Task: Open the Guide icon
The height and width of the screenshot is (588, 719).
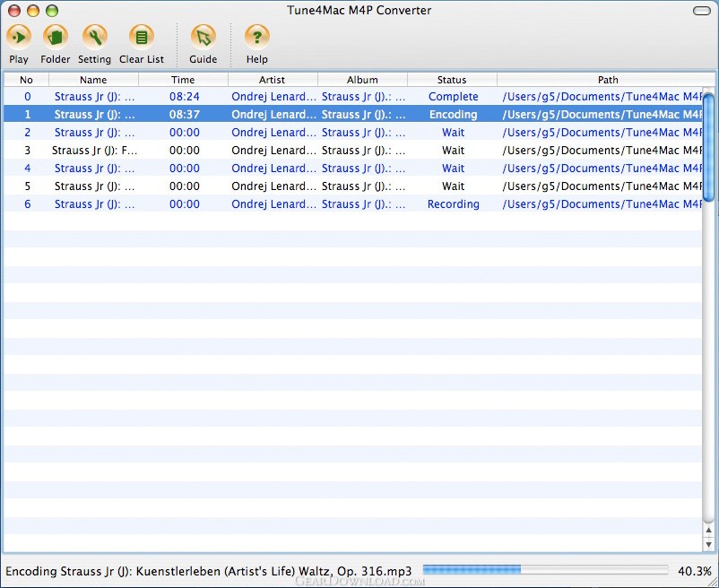Action: tap(204, 37)
